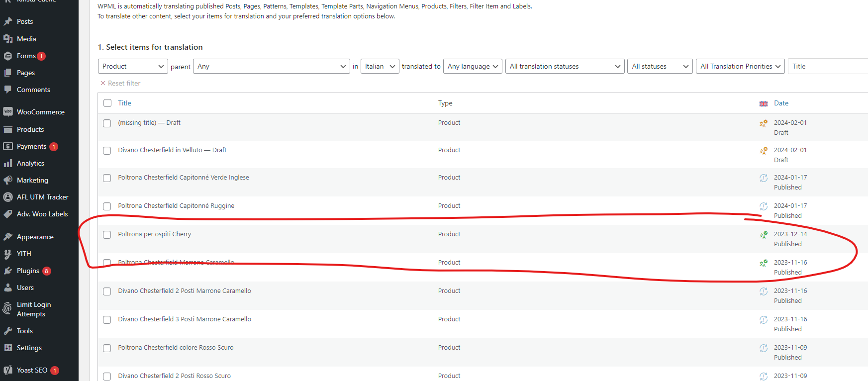
Task: Sort by the Date column header
Action: (781, 103)
